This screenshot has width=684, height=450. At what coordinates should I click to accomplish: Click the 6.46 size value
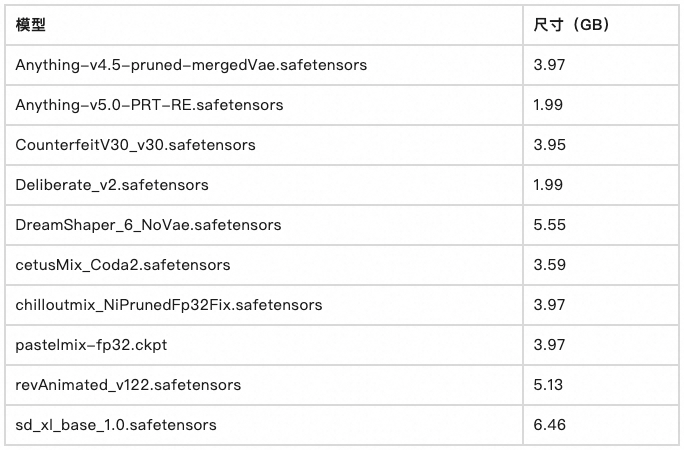tap(550, 425)
